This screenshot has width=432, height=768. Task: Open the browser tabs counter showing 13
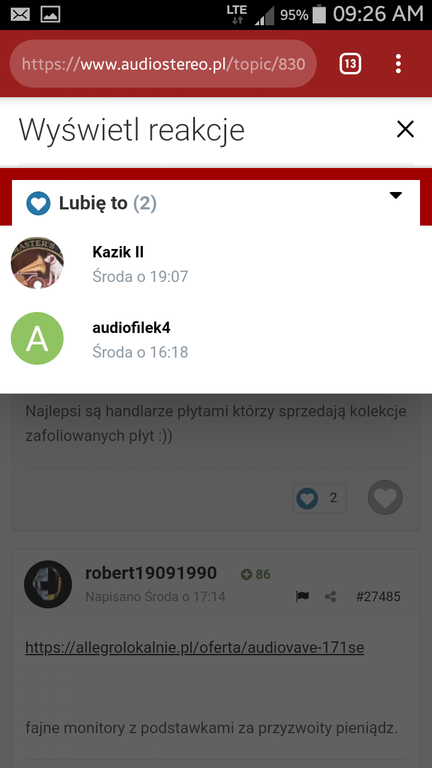(x=350, y=64)
